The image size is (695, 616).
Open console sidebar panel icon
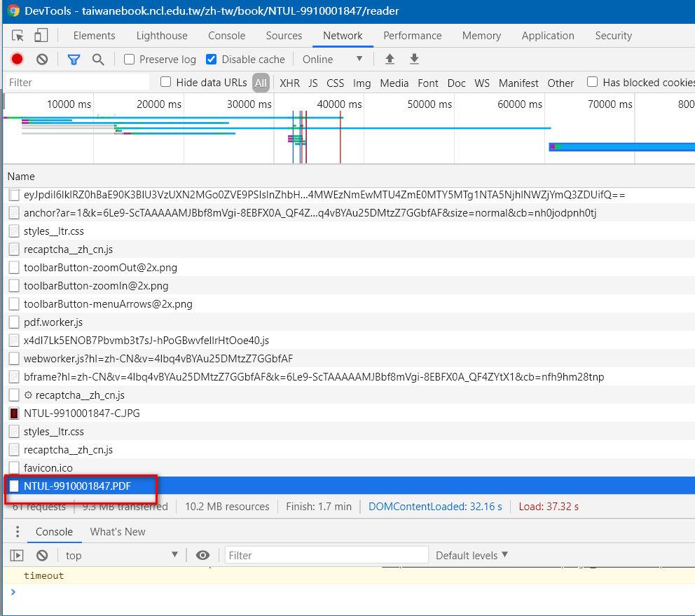17,556
